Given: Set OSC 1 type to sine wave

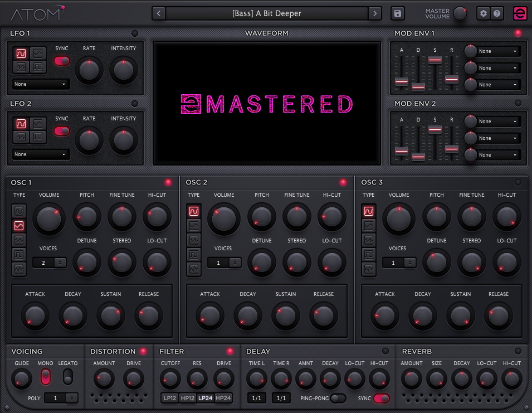Looking at the screenshot, I should (19, 211).
